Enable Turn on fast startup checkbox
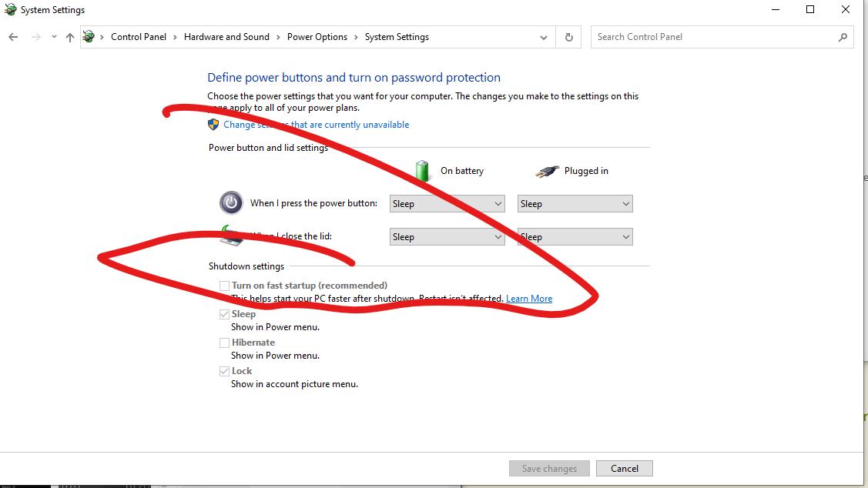This screenshot has width=868, height=488. tap(224, 285)
